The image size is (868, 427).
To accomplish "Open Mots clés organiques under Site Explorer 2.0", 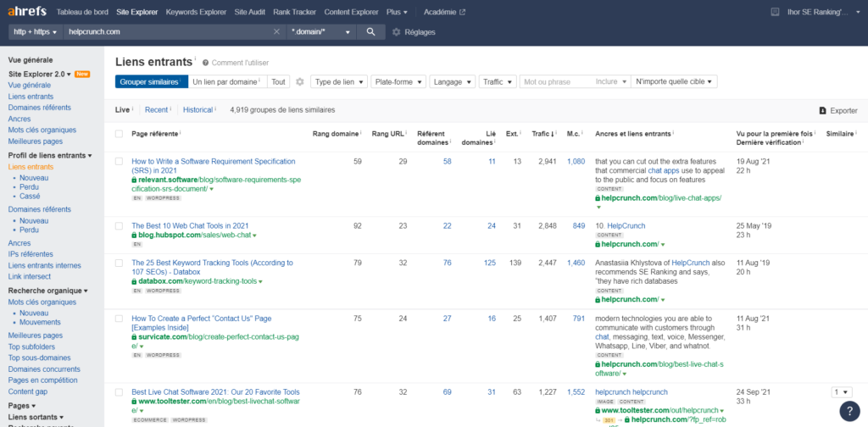I will coord(42,130).
